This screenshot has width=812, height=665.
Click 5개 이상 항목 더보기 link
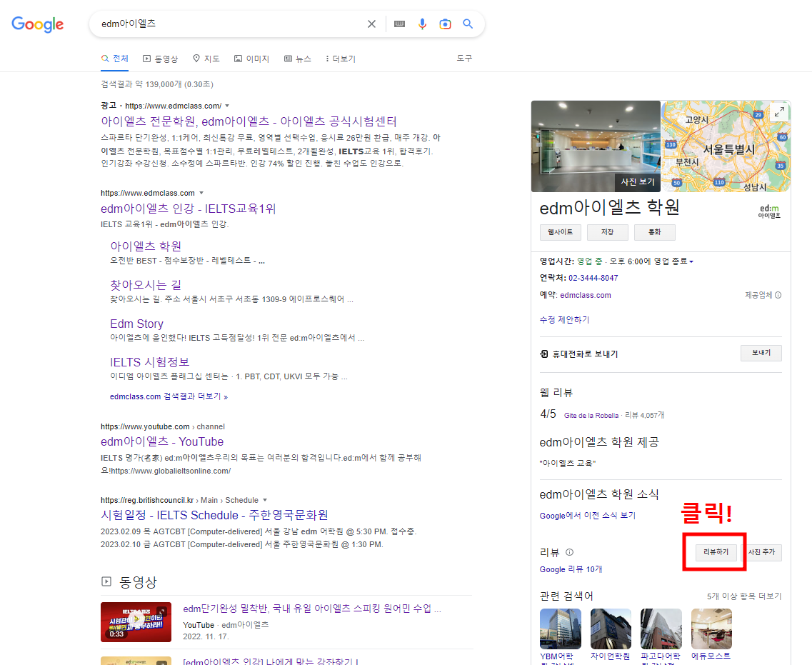tap(744, 596)
